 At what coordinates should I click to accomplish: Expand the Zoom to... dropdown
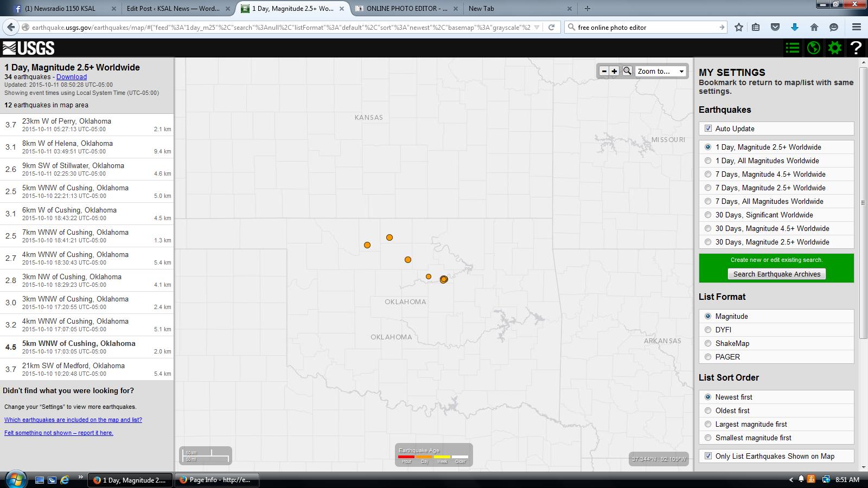661,71
